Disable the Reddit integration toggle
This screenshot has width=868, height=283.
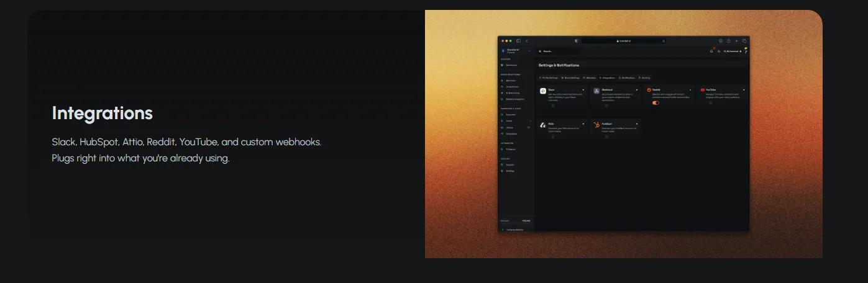pos(656,103)
